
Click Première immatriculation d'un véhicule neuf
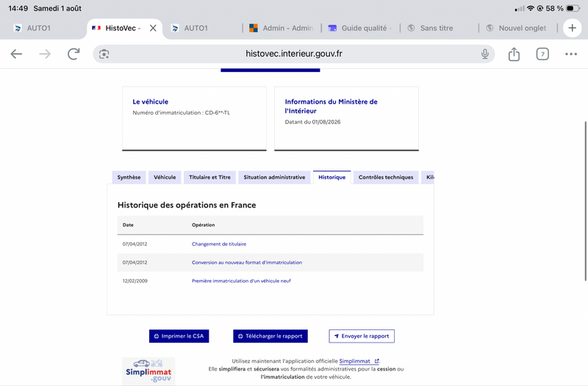click(x=241, y=281)
